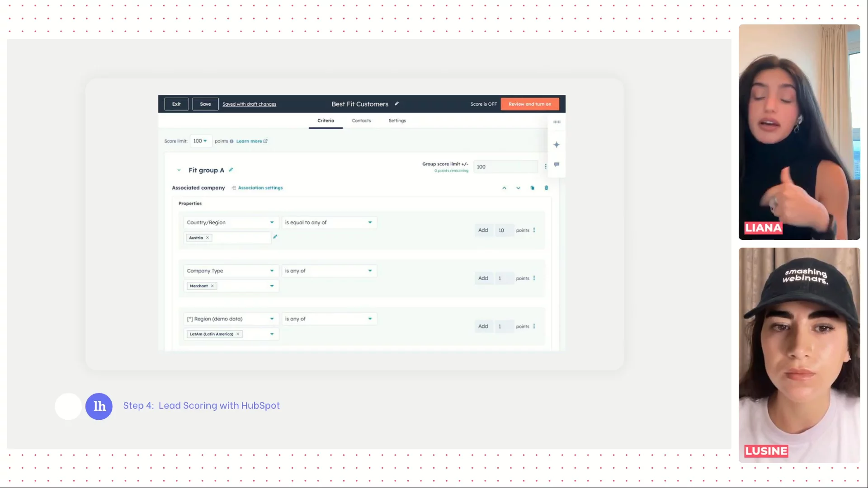Click the edit pencil beside Austria value field

(275, 237)
